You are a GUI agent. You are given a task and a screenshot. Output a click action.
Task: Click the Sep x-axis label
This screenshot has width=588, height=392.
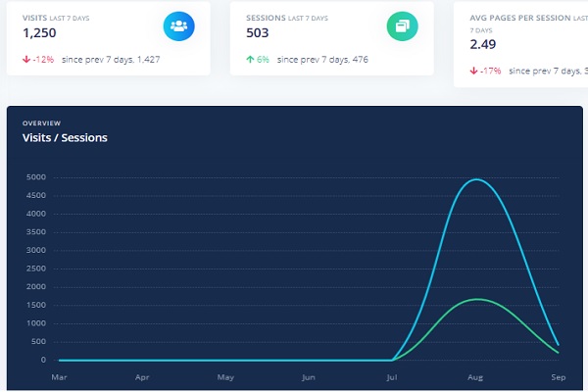click(x=559, y=377)
